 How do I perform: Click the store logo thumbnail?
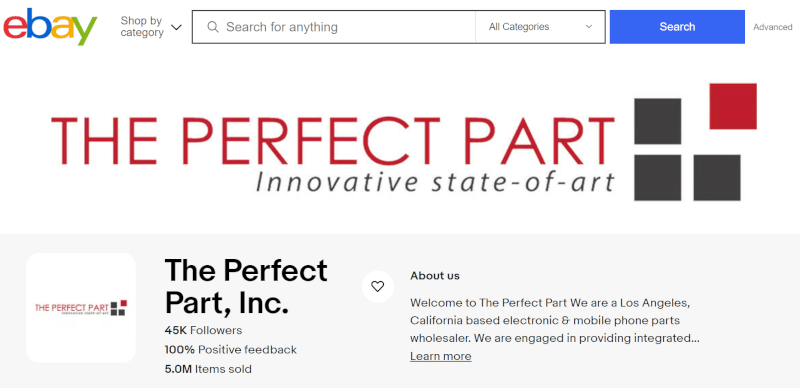click(81, 308)
